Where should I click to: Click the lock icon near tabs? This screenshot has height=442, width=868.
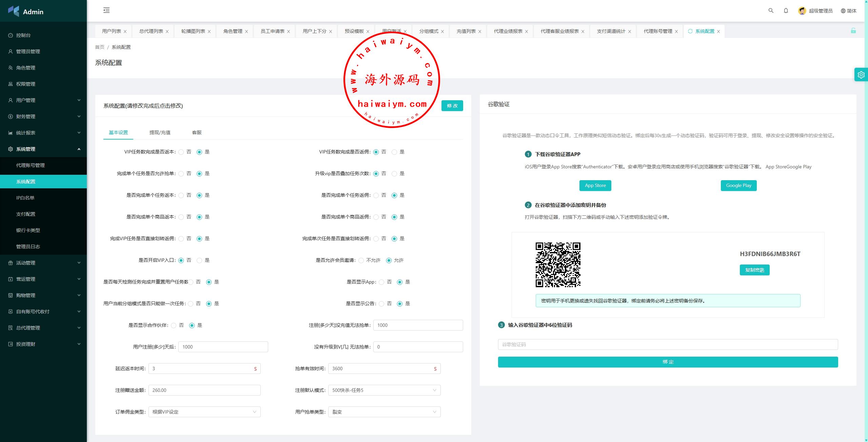(x=853, y=31)
